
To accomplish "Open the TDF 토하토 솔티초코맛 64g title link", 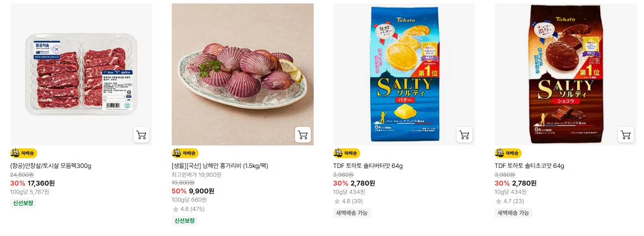I will pos(529,166).
